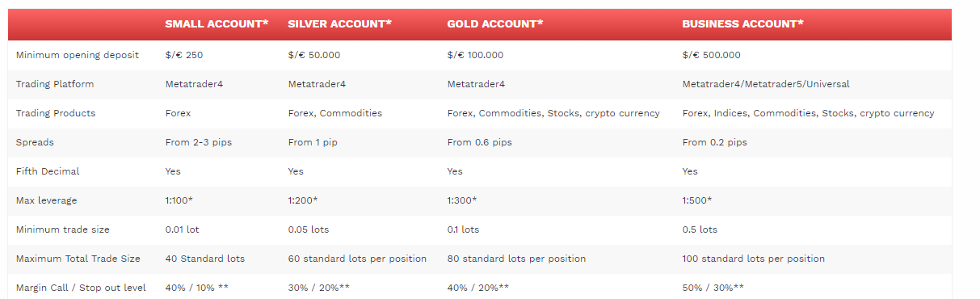
Task: Click the Max leverage row label
Action: (x=48, y=200)
